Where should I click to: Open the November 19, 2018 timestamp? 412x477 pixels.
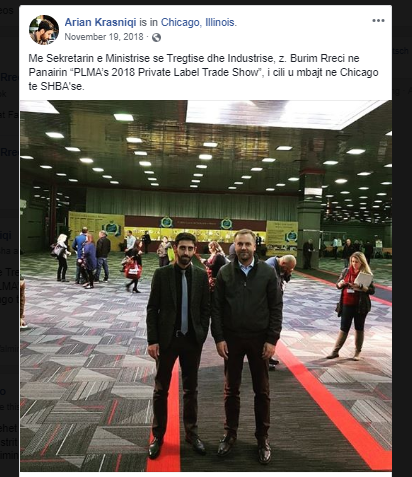pyautogui.click(x=104, y=37)
